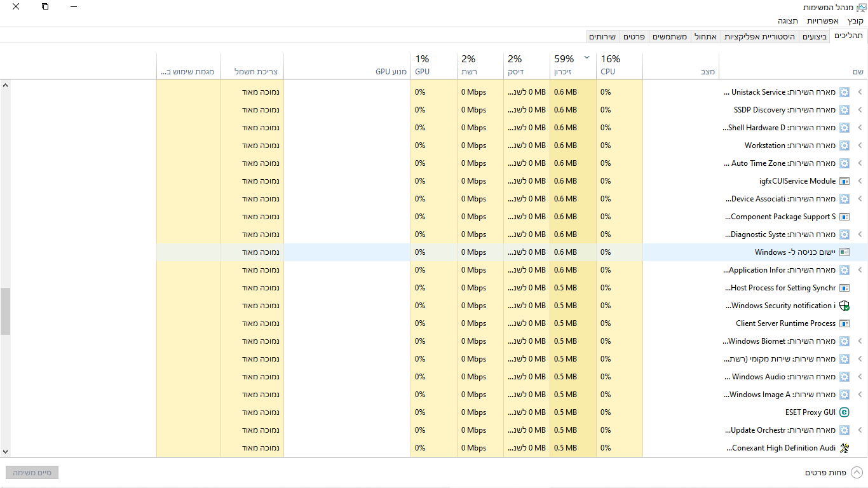868x488 pixels.
Task: Switch to the היסטוריית אפליקציות tab
Action: 760,37
